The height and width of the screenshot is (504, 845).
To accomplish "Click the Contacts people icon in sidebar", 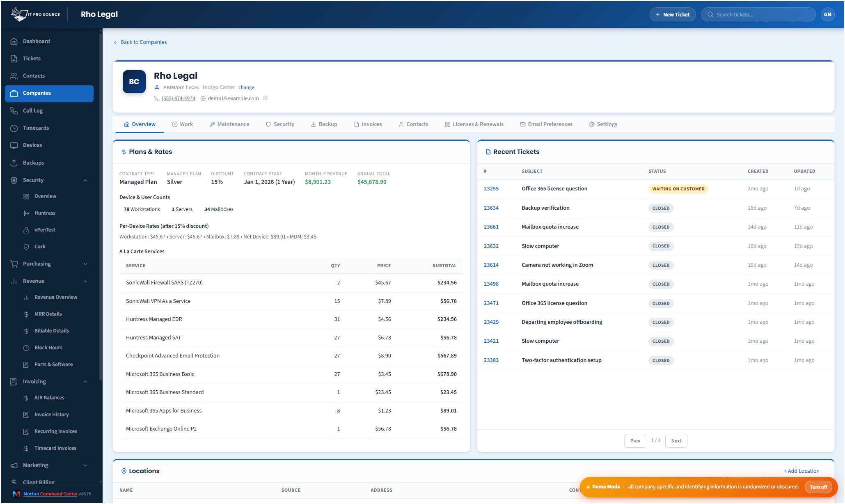I will 14,76.
